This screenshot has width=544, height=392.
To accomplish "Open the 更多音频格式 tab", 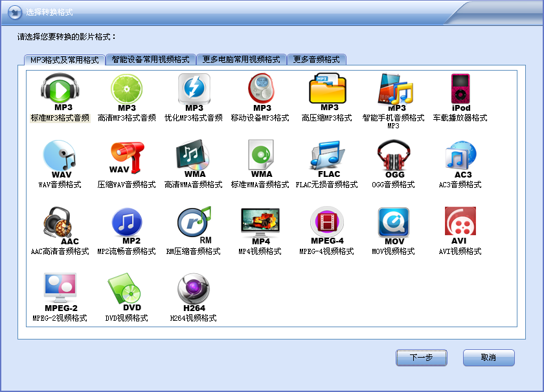I will [317, 60].
